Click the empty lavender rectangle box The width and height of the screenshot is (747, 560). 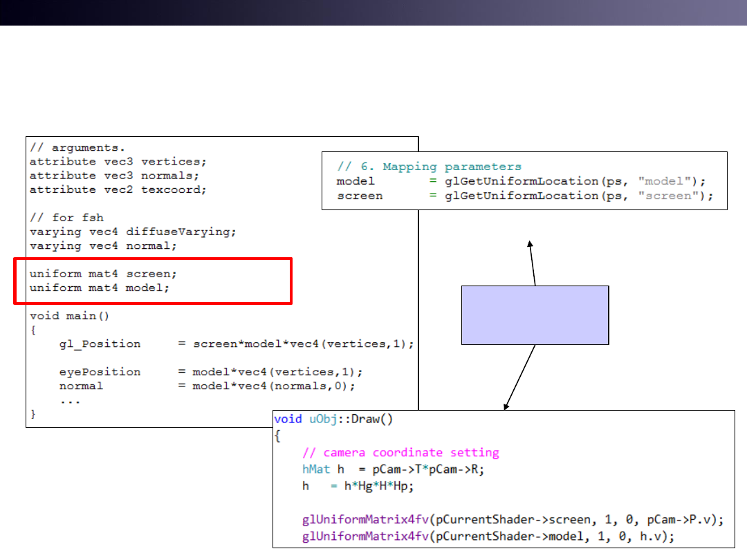[x=535, y=315]
